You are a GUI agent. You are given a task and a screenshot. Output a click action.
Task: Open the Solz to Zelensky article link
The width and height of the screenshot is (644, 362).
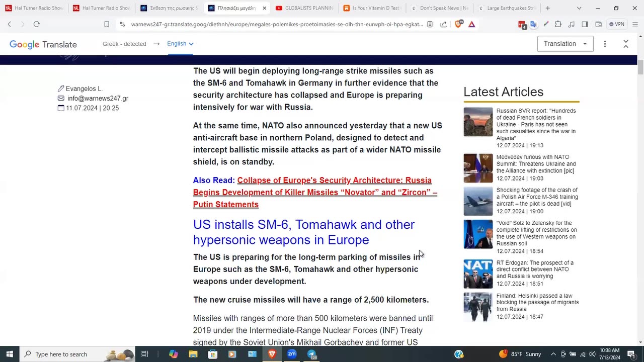(x=536, y=233)
